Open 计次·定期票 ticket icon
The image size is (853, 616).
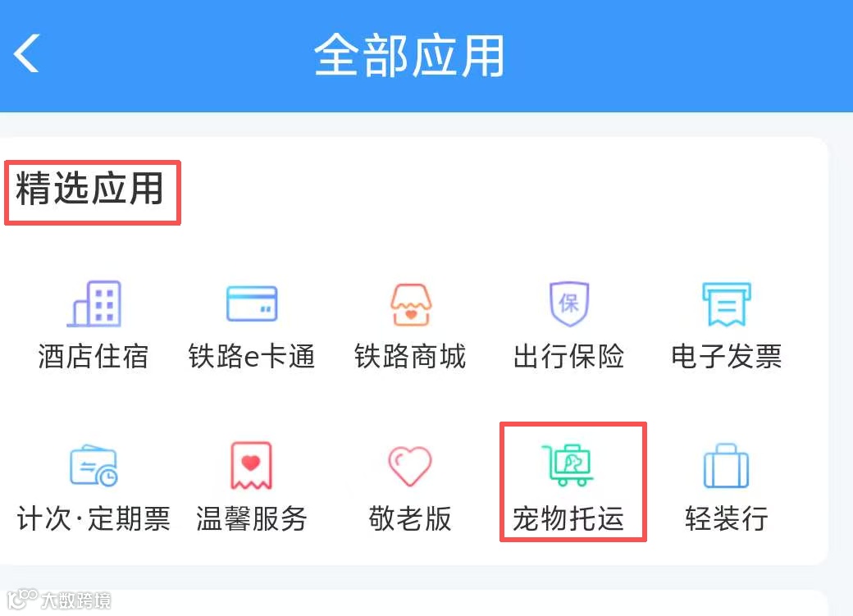point(94,465)
